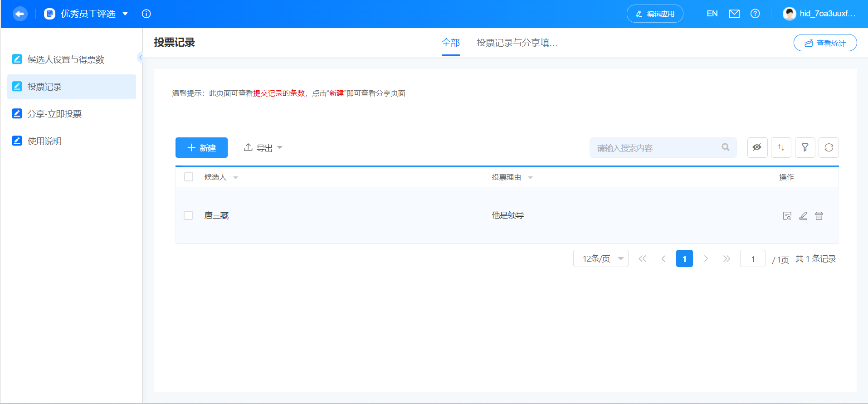Viewport: 868px width, 404px height.
Task: Click the search magnifier icon
Action: pyautogui.click(x=726, y=147)
